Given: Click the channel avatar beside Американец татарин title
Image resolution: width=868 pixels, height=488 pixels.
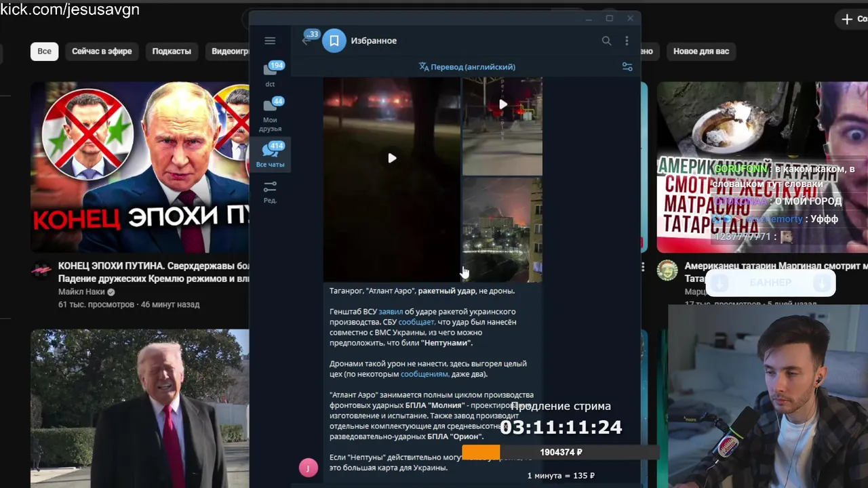Looking at the screenshot, I should [x=667, y=270].
